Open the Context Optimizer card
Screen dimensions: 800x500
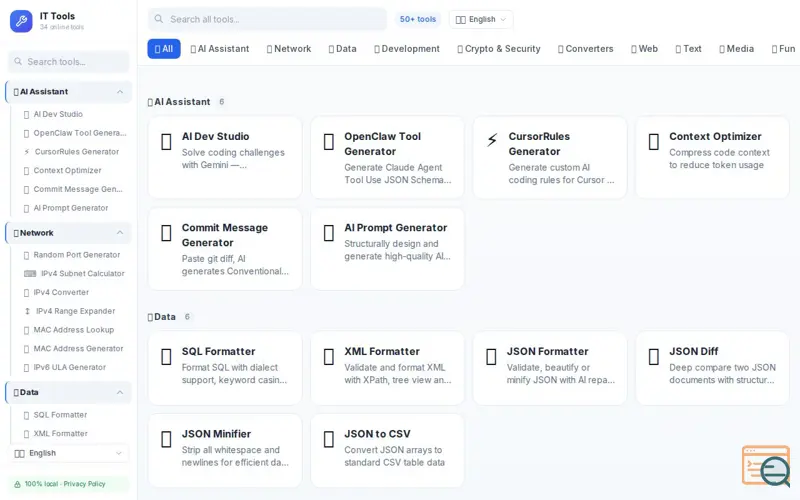coord(712,158)
